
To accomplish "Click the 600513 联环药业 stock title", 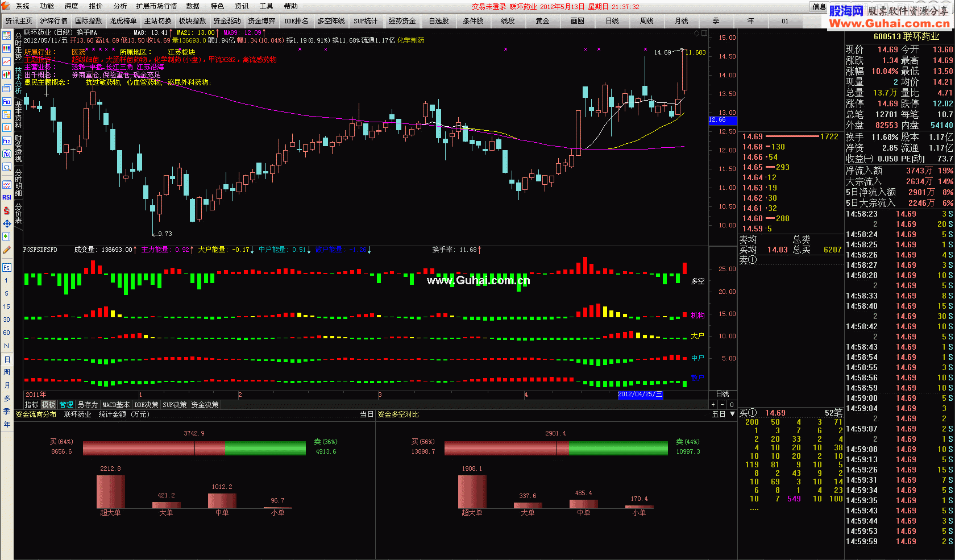I will click(x=906, y=36).
